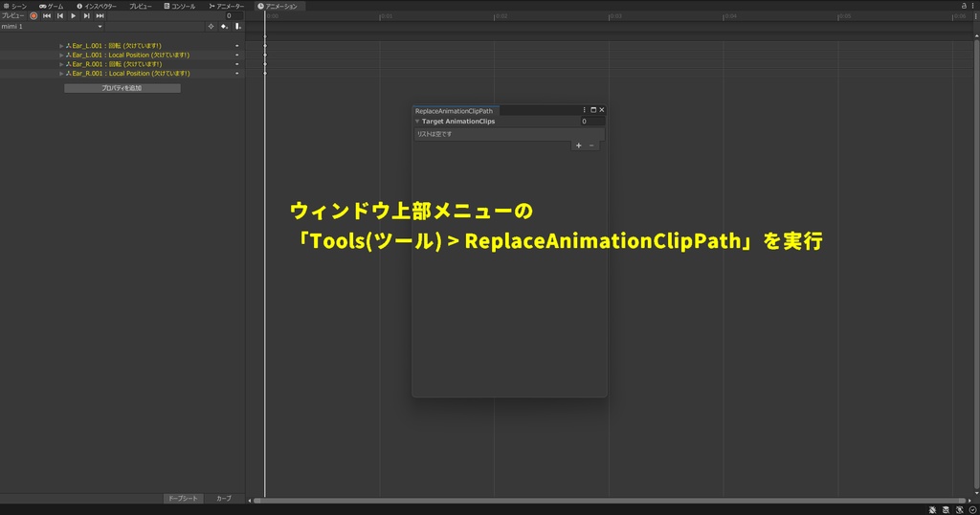Expand Ear_R.001 Local Position property

point(61,73)
